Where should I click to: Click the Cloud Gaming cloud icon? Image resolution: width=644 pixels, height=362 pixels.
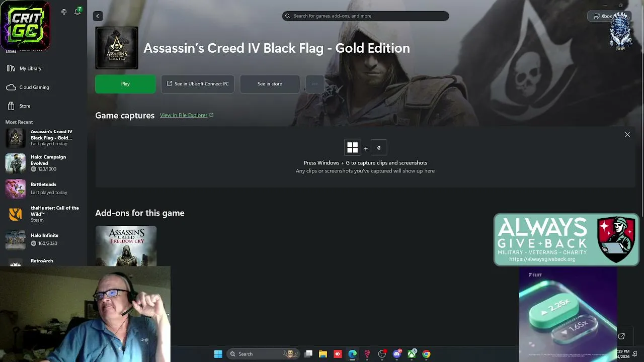[11, 87]
